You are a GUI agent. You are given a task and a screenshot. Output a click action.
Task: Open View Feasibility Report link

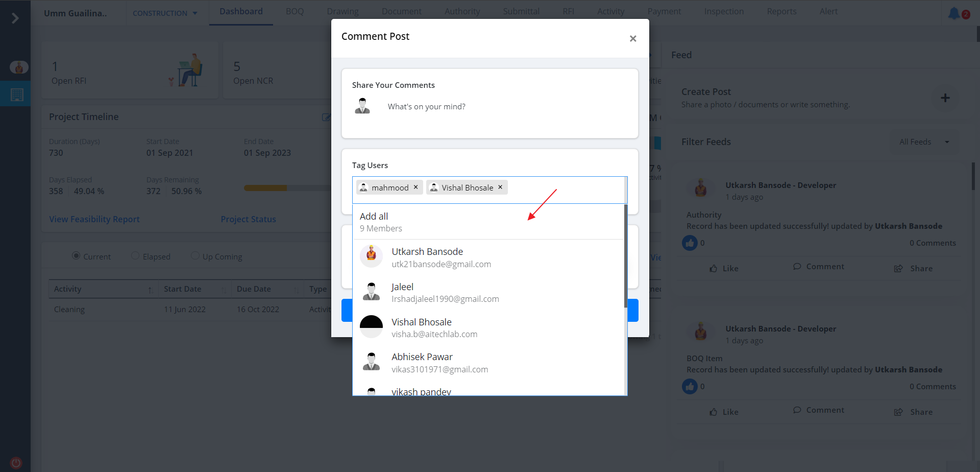point(94,219)
